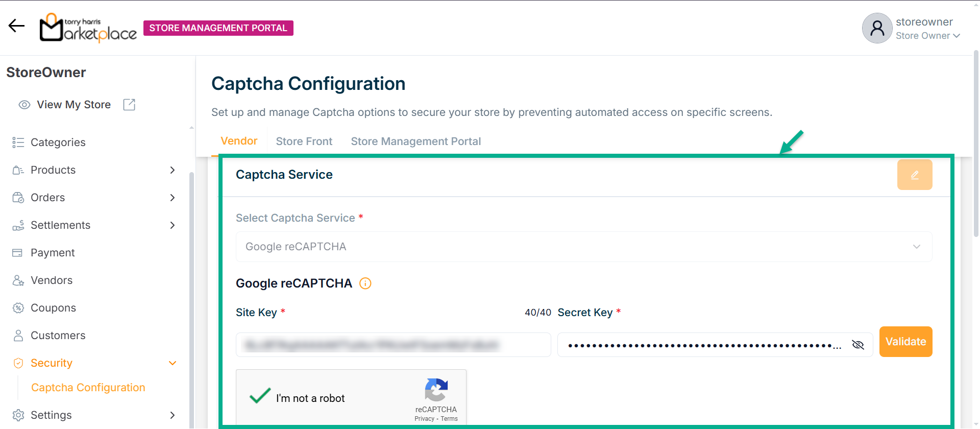Collapse the Security section chevron
Image resolution: width=980 pixels, height=429 pixels.
click(x=173, y=363)
